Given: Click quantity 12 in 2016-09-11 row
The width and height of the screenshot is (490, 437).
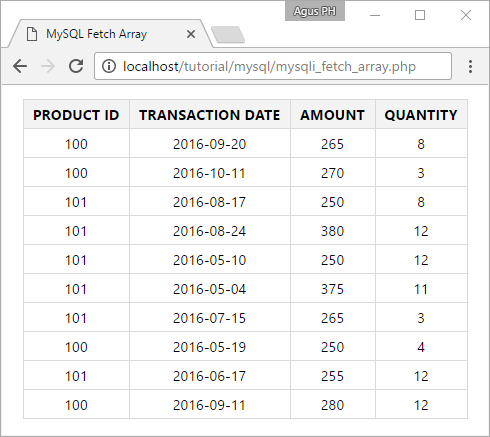Looking at the screenshot, I should (421, 405).
